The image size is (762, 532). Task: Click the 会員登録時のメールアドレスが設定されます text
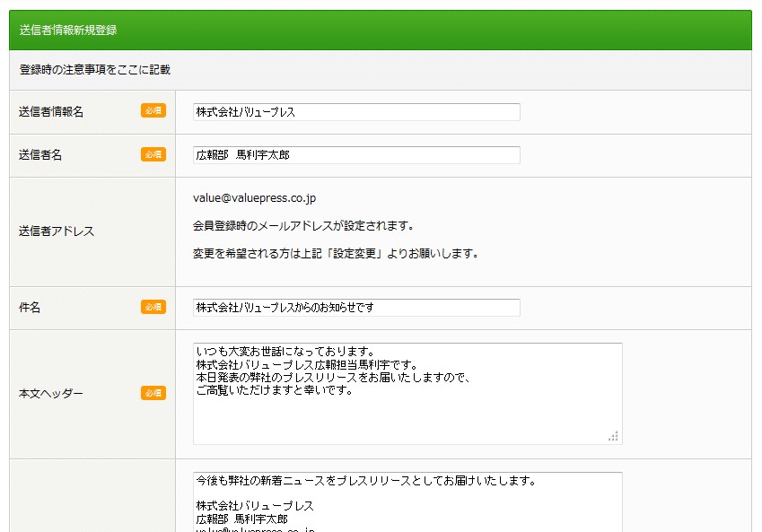(x=303, y=226)
